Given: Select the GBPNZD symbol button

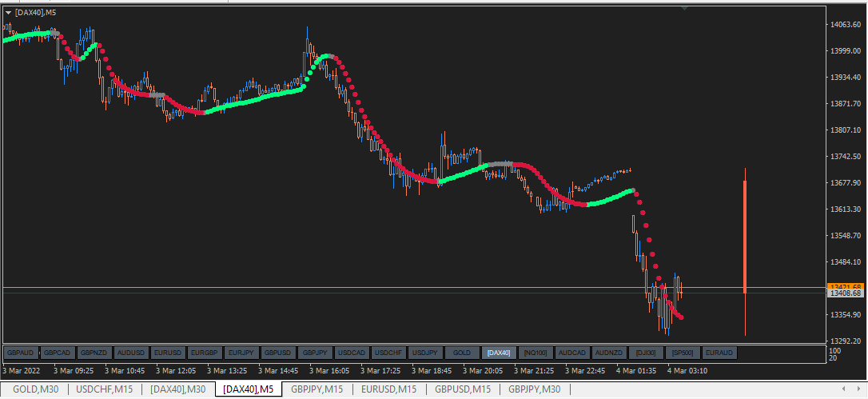Looking at the screenshot, I should [94, 353].
